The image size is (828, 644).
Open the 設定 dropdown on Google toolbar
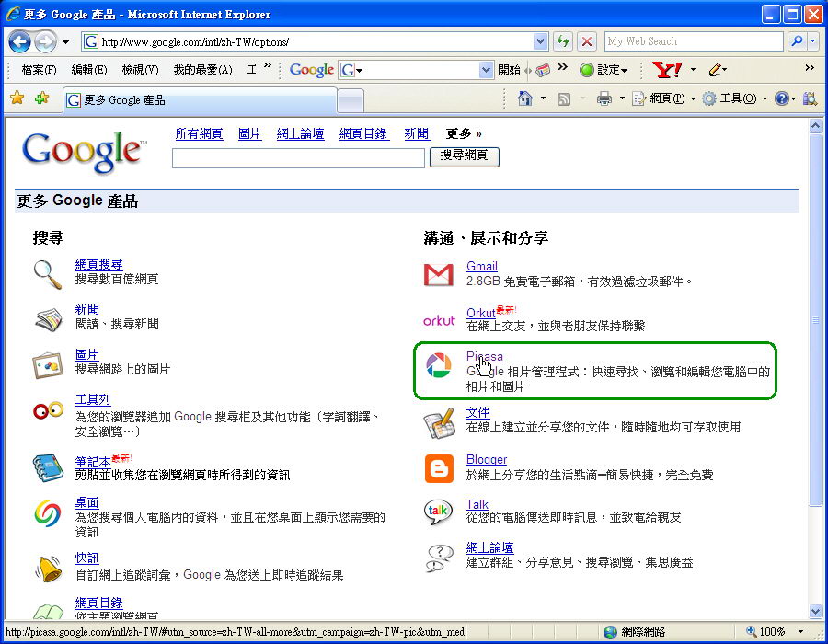[x=604, y=70]
